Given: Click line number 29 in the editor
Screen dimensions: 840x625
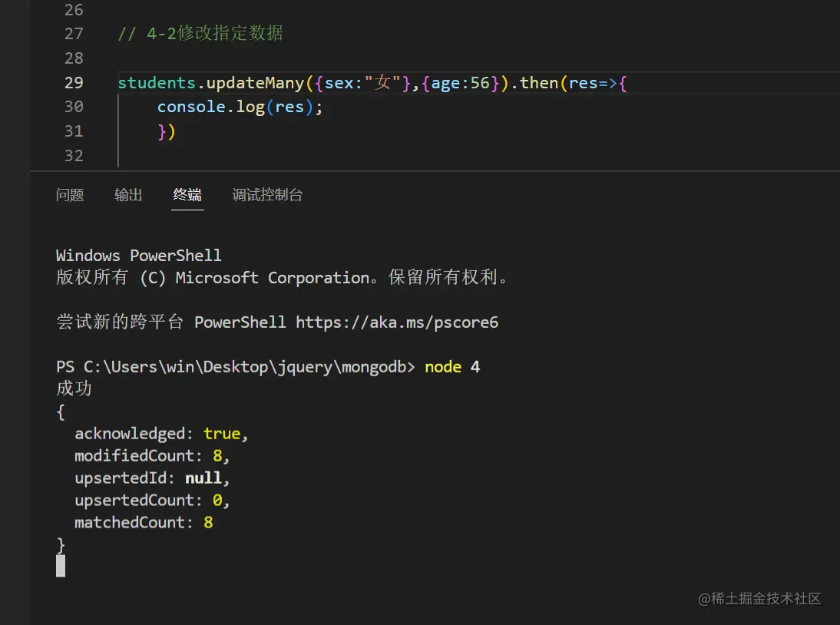Looking at the screenshot, I should pyautogui.click(x=74, y=82).
